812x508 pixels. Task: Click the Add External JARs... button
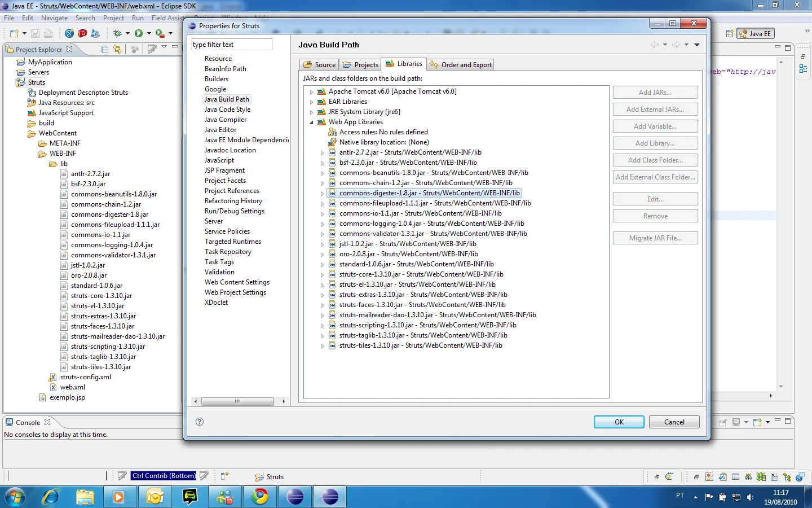[655, 110]
